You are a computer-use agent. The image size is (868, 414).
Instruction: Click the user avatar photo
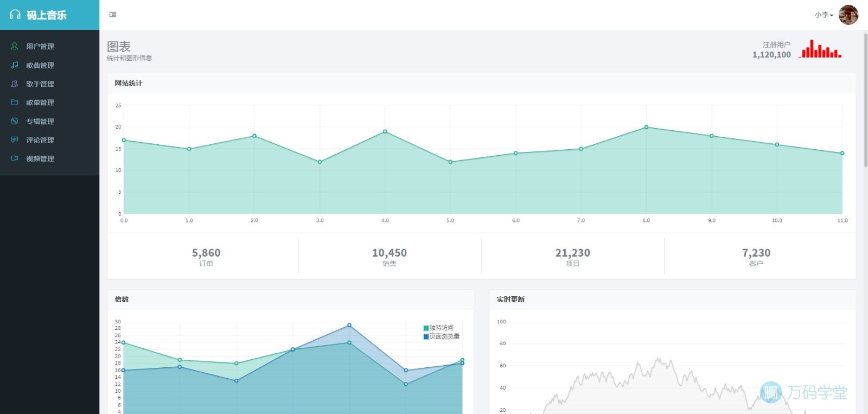(x=848, y=15)
